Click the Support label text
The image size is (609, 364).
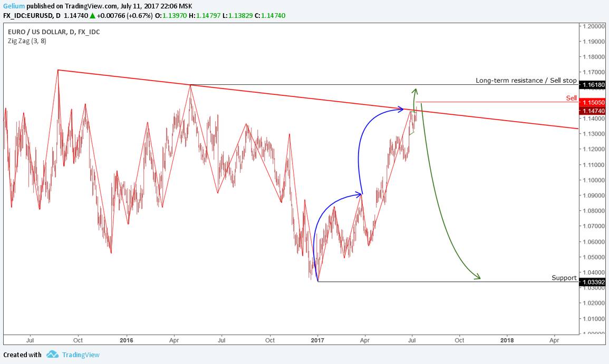tap(564, 278)
